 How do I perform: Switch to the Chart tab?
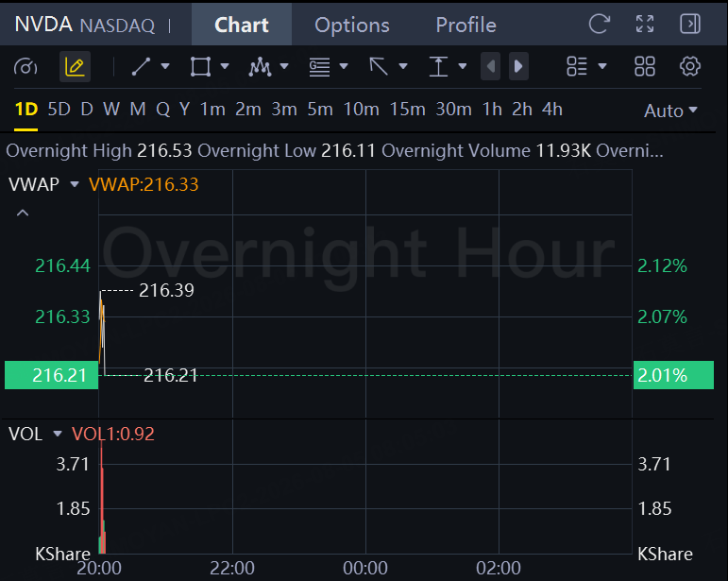[x=242, y=25]
